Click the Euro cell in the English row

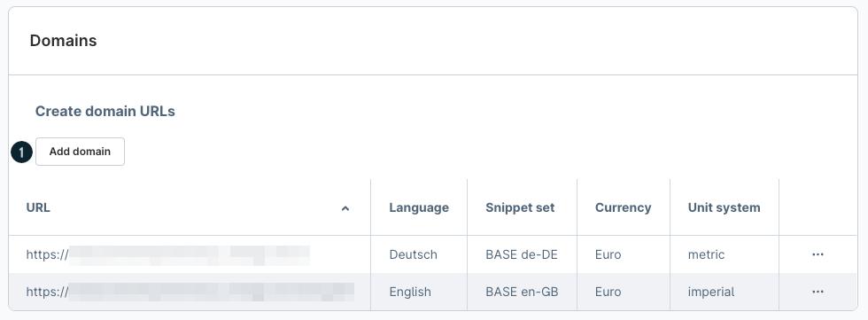tap(608, 292)
